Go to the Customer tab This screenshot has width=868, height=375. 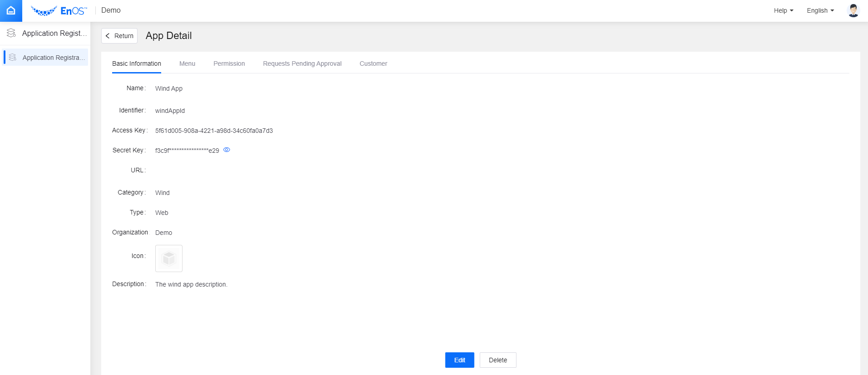click(x=373, y=63)
